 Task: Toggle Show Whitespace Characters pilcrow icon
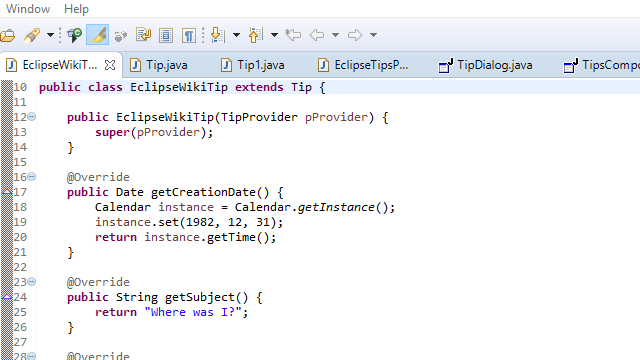tap(189, 36)
